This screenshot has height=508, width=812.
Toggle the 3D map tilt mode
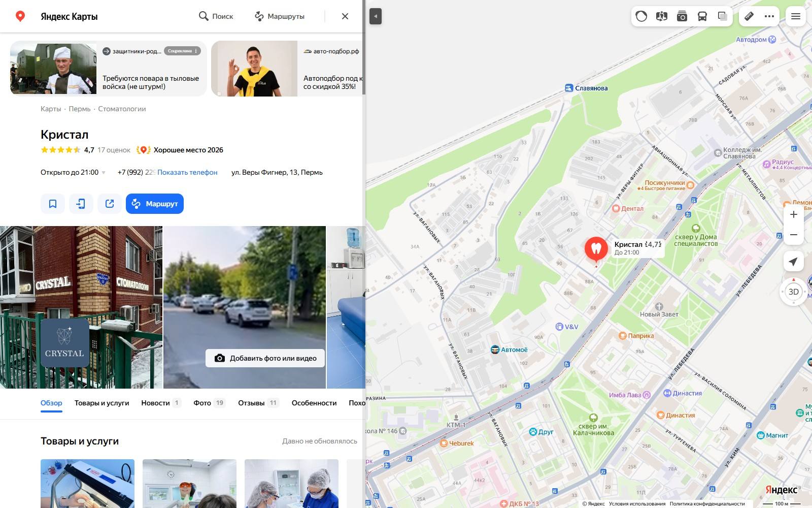[x=794, y=292]
